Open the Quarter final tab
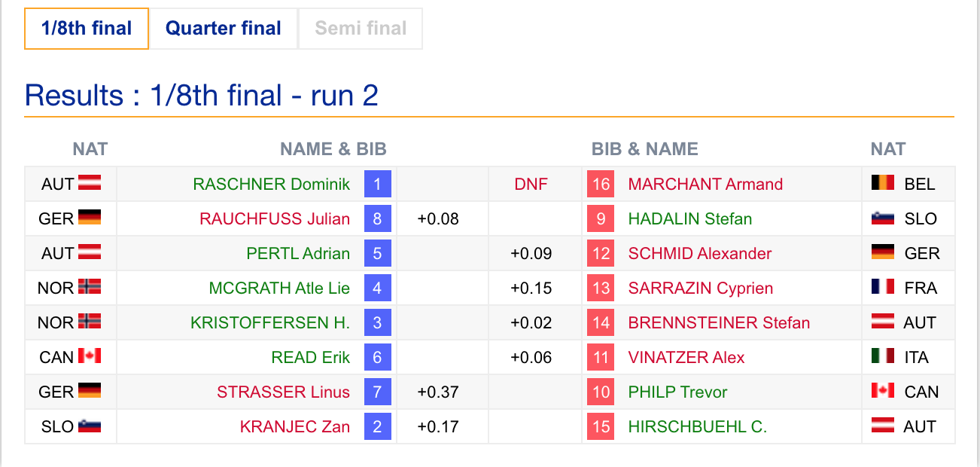The image size is (980, 467). tap(224, 29)
